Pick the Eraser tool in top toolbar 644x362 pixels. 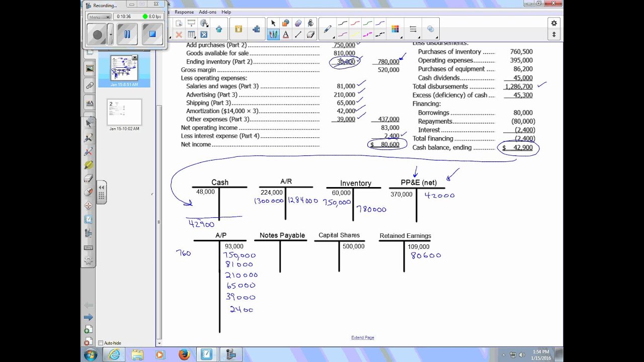(x=310, y=35)
